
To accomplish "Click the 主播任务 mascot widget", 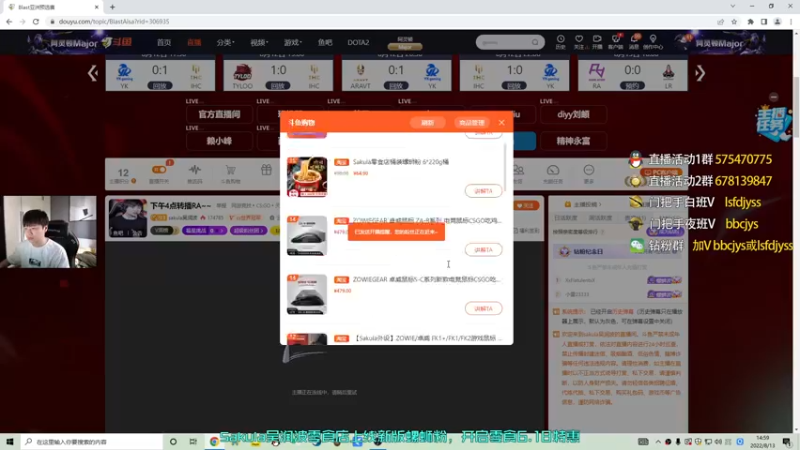I will 773,122.
